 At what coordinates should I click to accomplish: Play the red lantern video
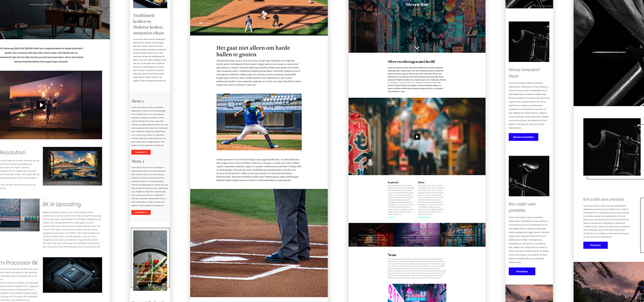[x=417, y=136]
